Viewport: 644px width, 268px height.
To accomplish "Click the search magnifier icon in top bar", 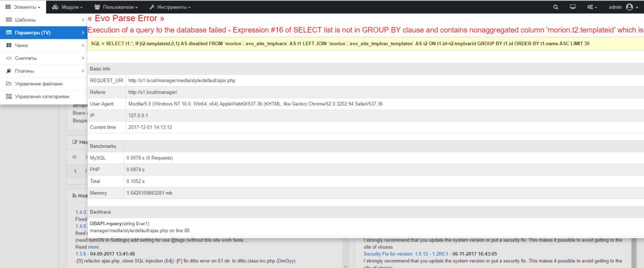I will 556,7.
